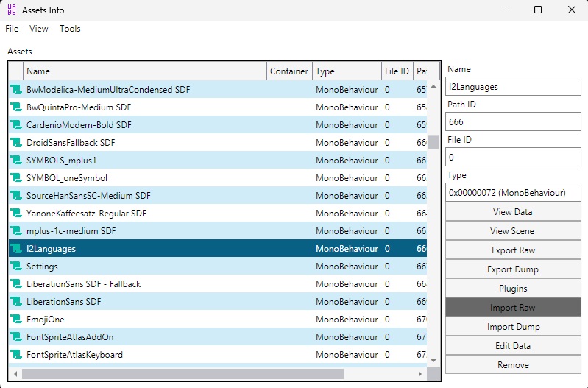Viewport: 588px width, 388px height.
Task: Click the UABE app icon in title bar
Action: coord(12,10)
